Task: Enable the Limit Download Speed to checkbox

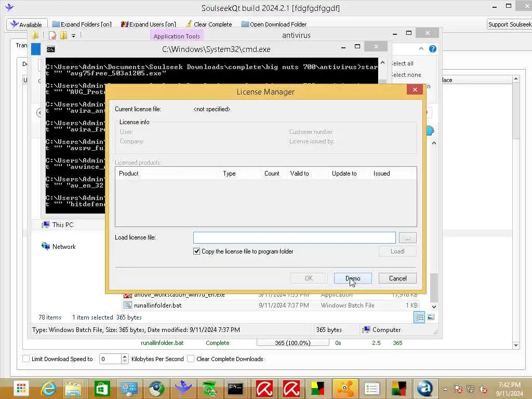Action: point(26,358)
